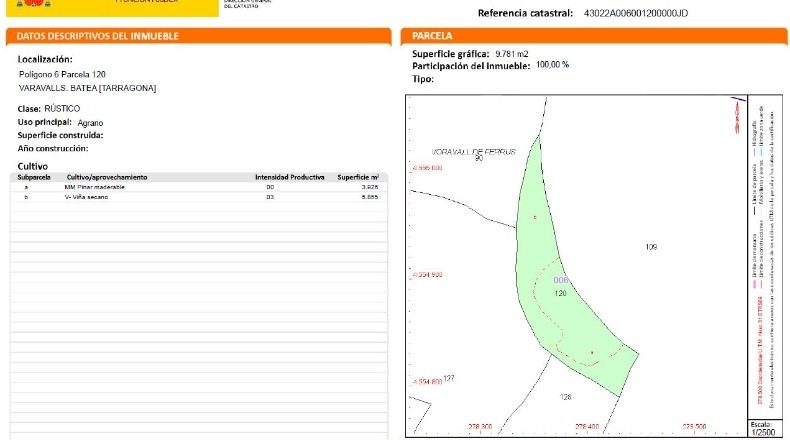Click the 'Cultivo/aprovechamiento' column header
This screenshot has height=440, width=790.
(x=107, y=177)
